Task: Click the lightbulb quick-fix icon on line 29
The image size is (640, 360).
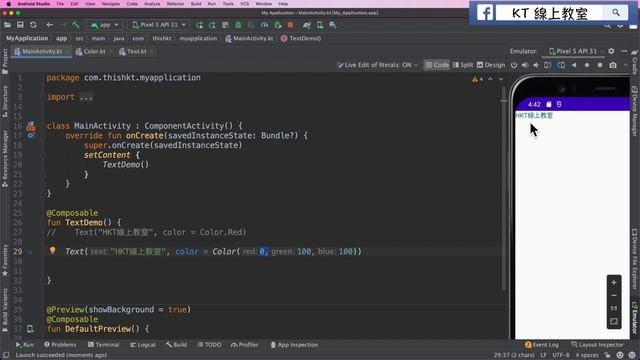Action: (x=52, y=250)
